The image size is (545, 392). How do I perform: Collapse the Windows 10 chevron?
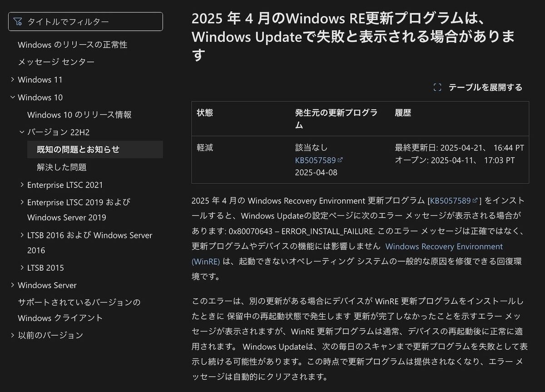coord(12,97)
